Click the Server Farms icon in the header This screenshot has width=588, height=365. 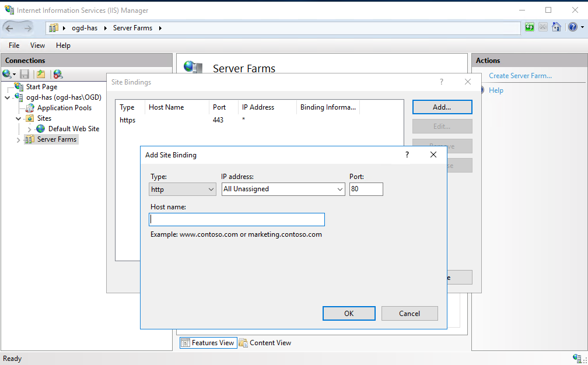point(192,67)
